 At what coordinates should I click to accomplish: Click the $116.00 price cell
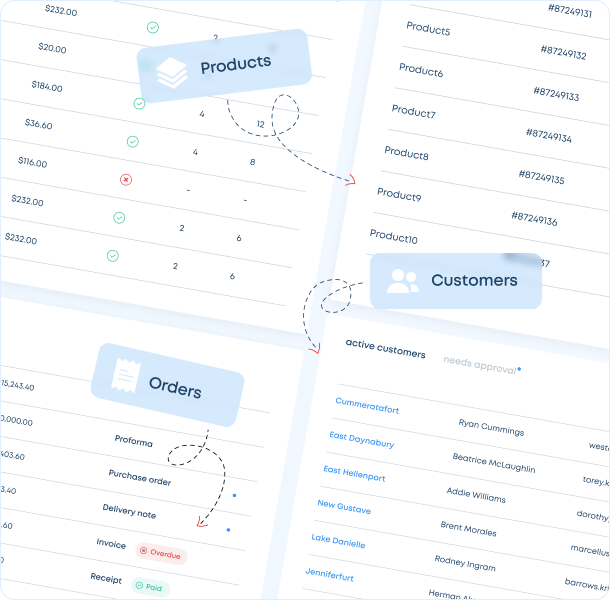(x=33, y=162)
